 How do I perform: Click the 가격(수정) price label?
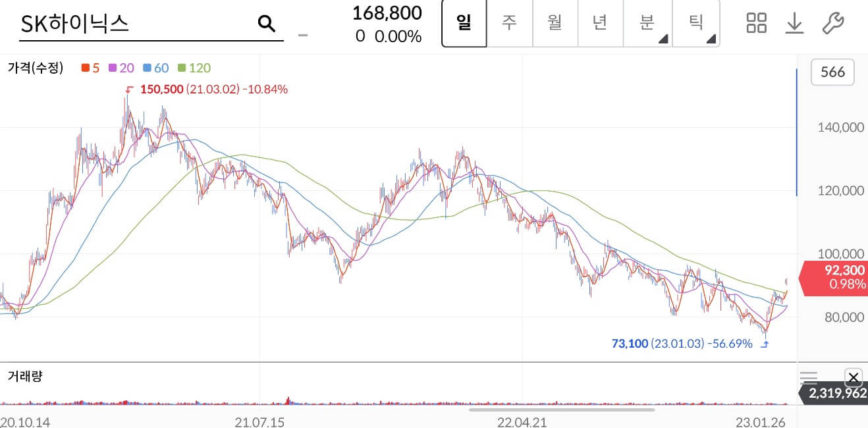[x=36, y=68]
